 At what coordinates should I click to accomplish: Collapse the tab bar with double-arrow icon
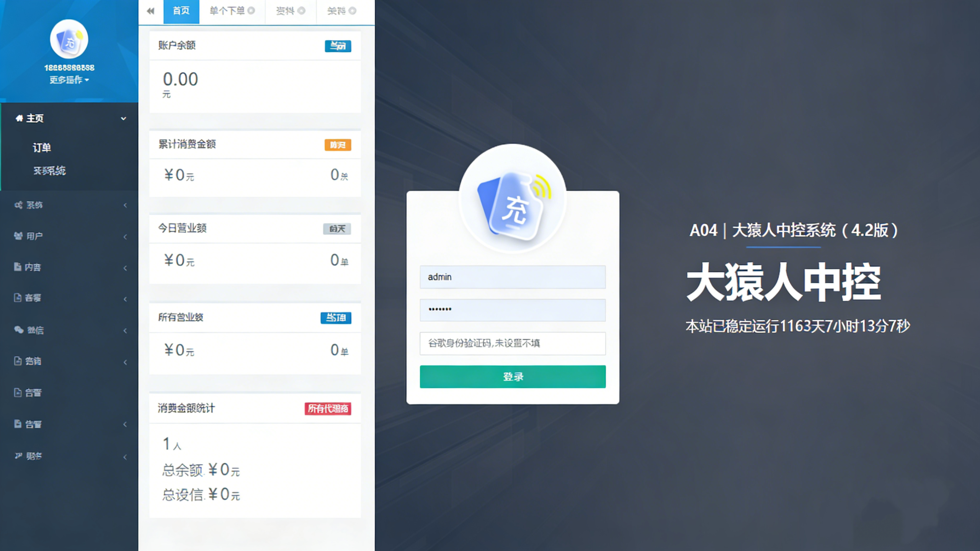pos(150,11)
